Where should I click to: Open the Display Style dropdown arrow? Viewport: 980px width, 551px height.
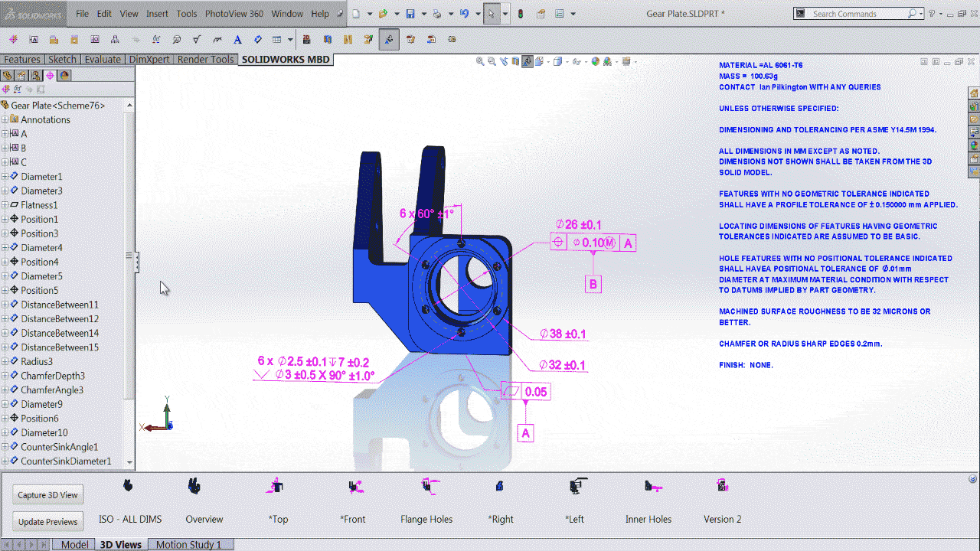click(567, 61)
